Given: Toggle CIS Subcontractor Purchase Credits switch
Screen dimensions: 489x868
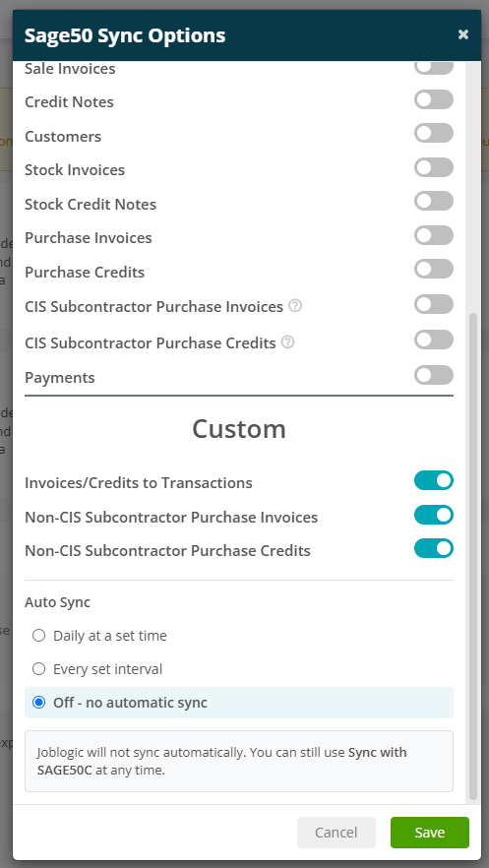Looking at the screenshot, I should point(434,340).
